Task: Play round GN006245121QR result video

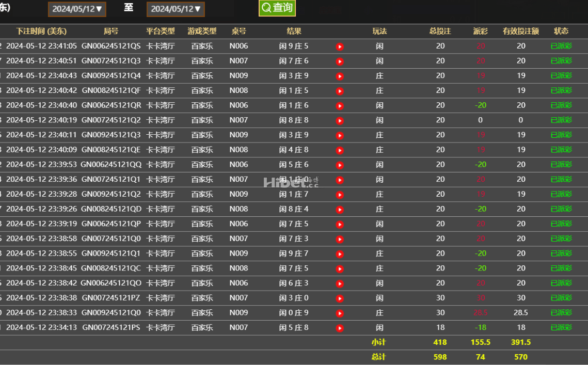Action: coord(340,106)
